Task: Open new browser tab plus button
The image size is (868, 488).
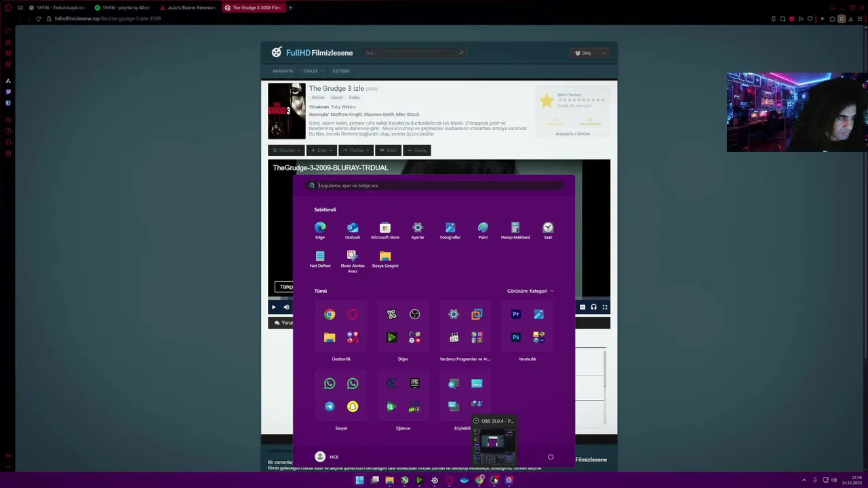Action: click(x=290, y=7)
